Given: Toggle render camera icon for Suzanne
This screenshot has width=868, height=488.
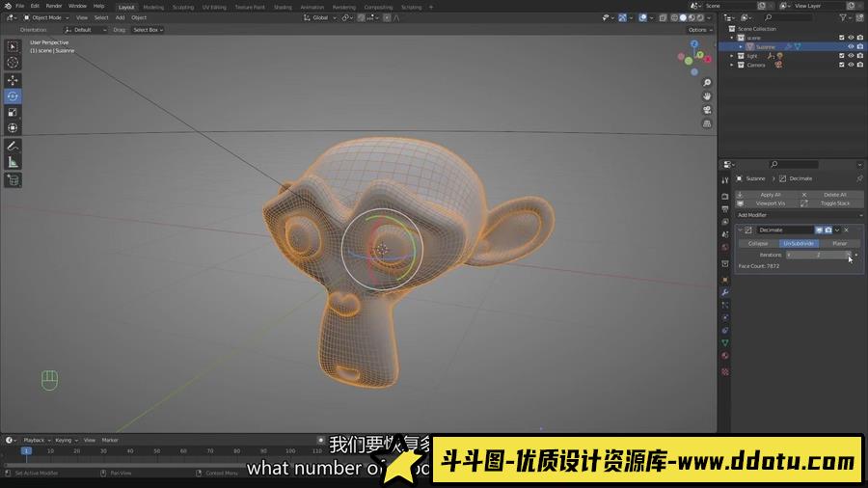Looking at the screenshot, I should tap(859, 47).
